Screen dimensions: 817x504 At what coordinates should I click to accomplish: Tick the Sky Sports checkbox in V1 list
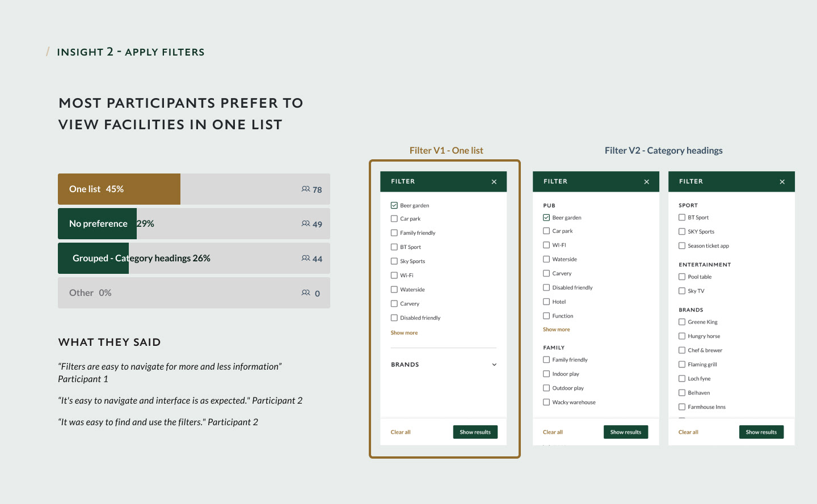pos(394,261)
